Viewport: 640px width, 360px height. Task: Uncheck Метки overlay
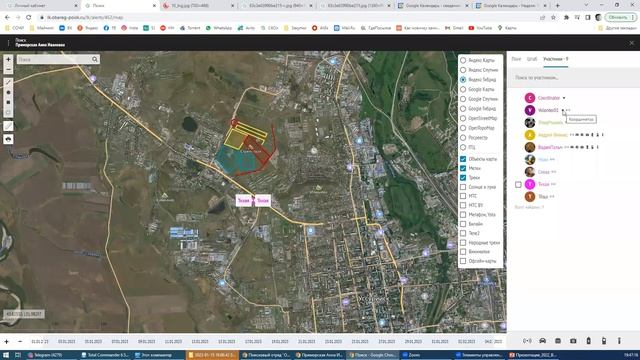click(463, 168)
